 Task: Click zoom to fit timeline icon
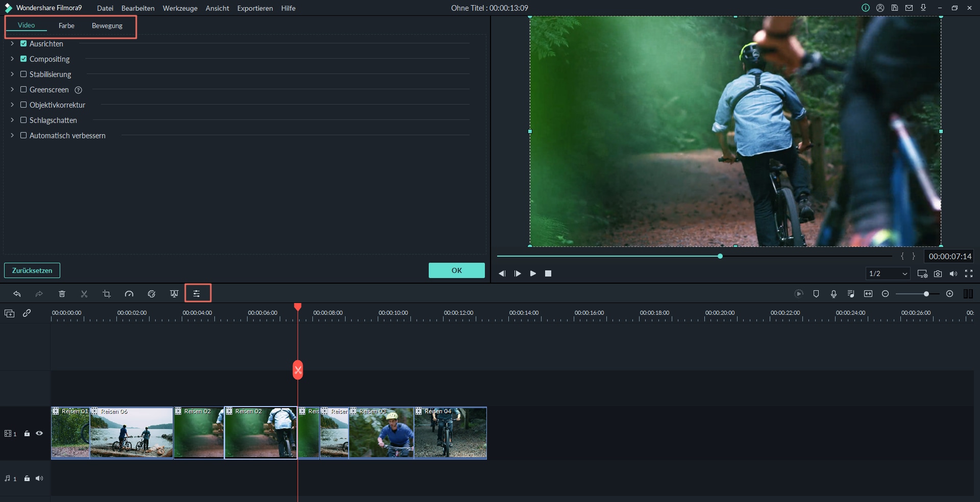(x=868, y=294)
